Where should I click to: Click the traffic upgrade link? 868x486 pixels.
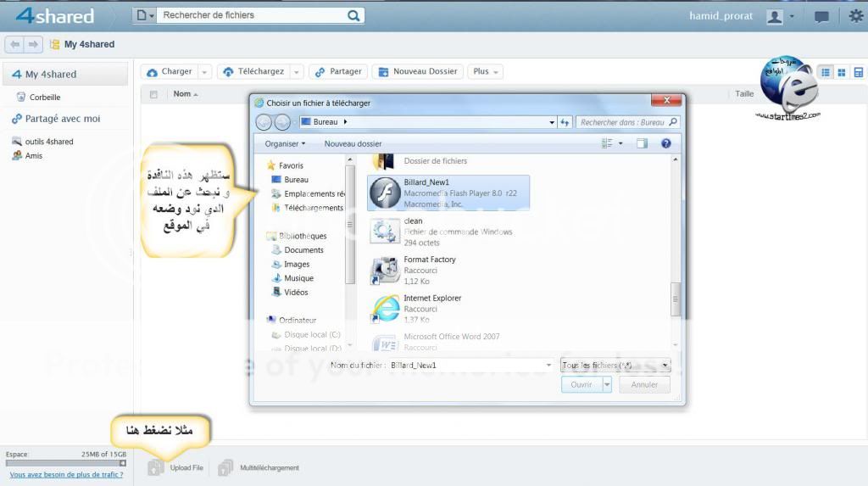[66, 475]
